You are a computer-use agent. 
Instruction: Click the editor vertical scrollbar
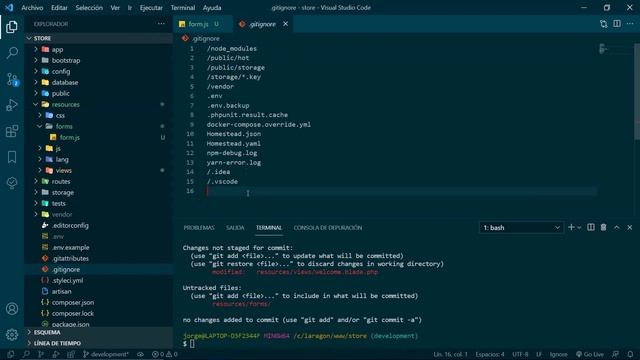pos(637,92)
